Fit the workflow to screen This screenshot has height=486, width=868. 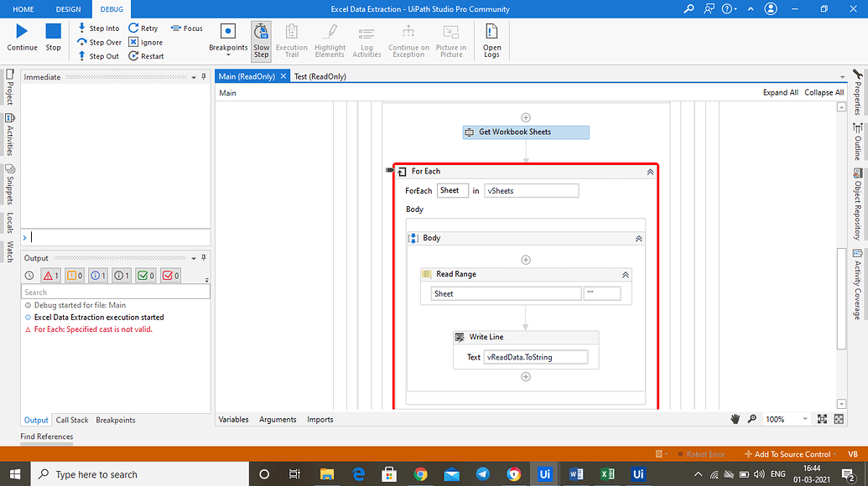[824, 418]
